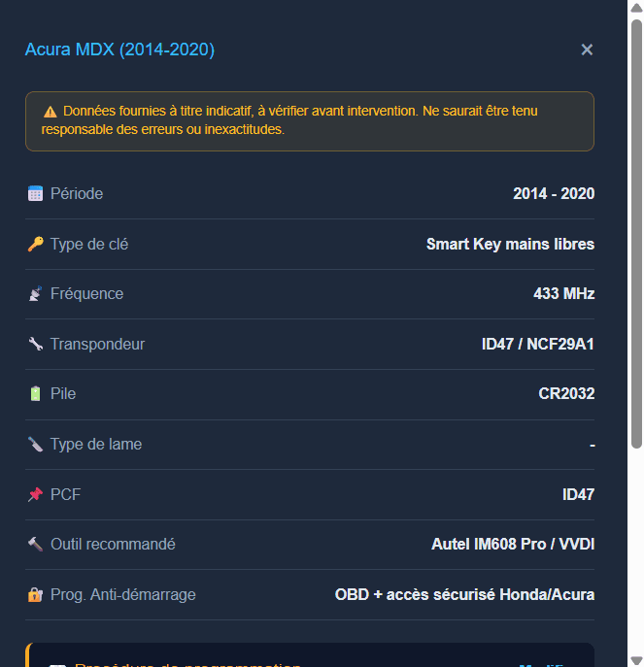
Task: Click the key icon next to Type de clé
Action: tap(35, 244)
